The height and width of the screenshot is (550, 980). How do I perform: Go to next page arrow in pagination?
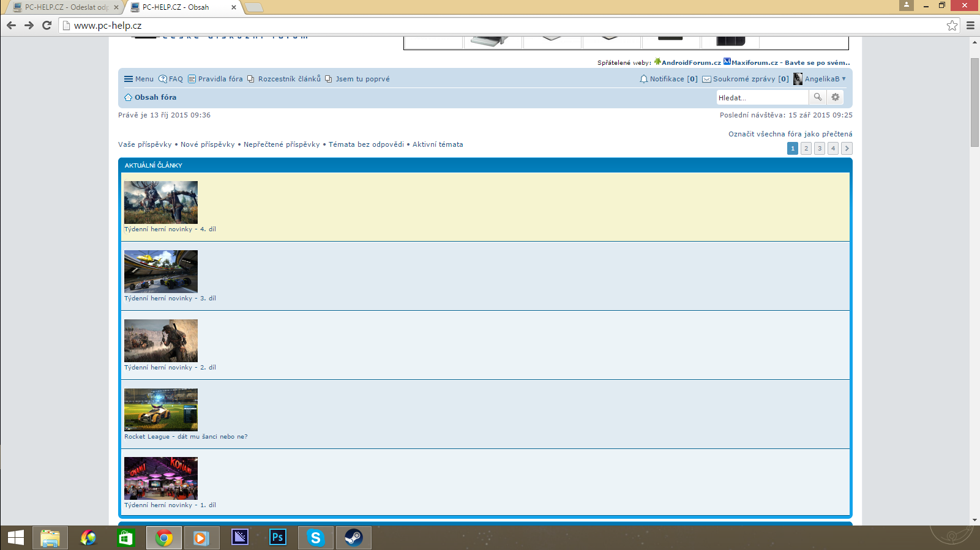pos(847,149)
